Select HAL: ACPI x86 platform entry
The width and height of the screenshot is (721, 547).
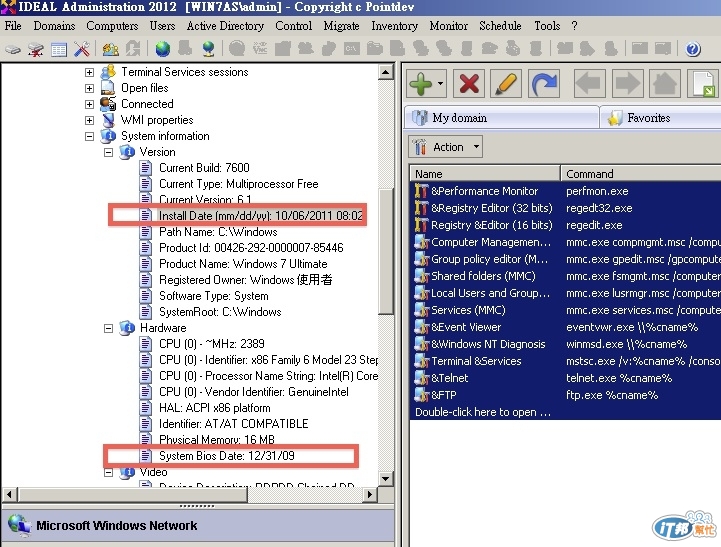click(215, 408)
